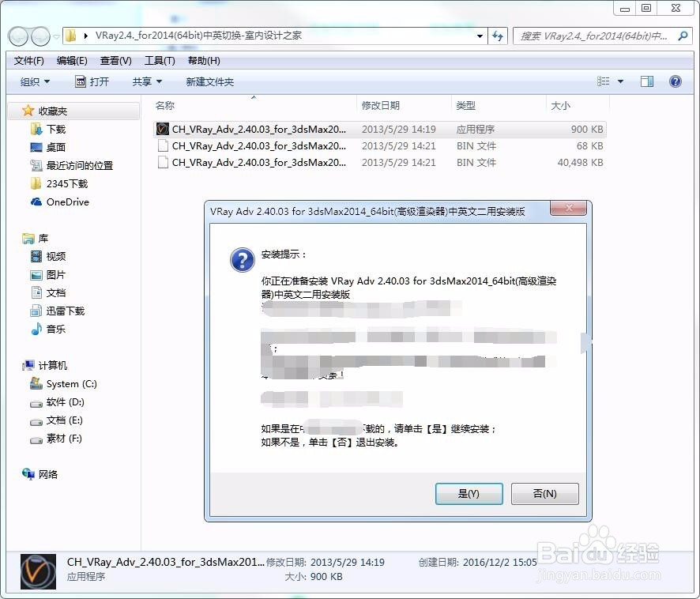Open the 文件(F) menu

[x=29, y=60]
